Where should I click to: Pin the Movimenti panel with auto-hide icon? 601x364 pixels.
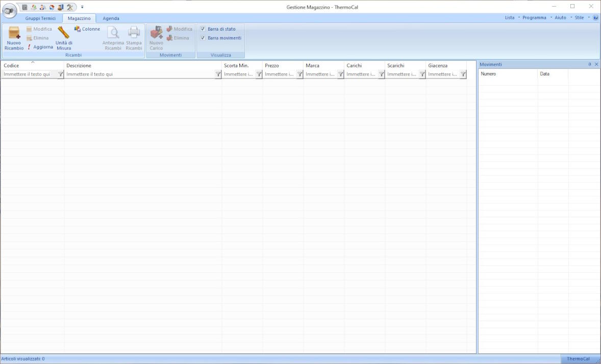(x=590, y=64)
